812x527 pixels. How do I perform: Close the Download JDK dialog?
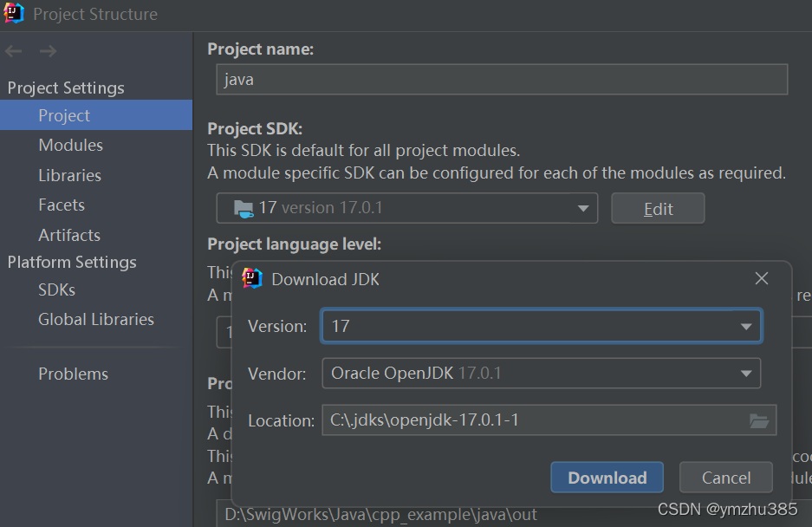pos(761,278)
